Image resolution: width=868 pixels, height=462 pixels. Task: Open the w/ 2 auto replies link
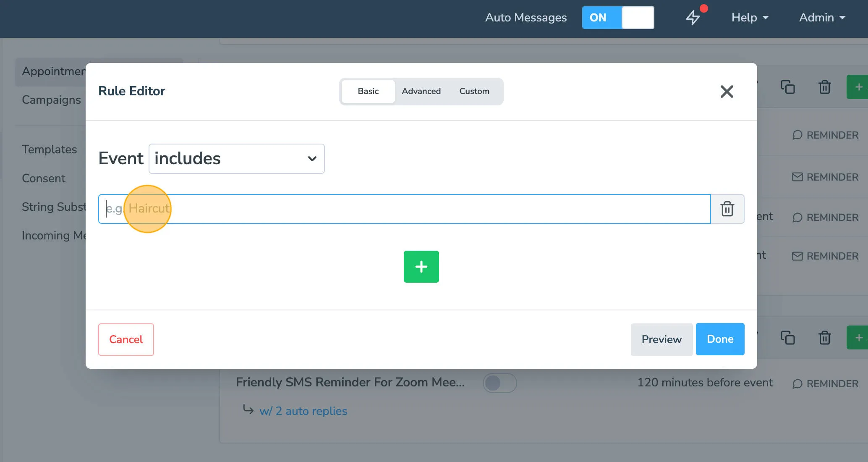point(303,411)
